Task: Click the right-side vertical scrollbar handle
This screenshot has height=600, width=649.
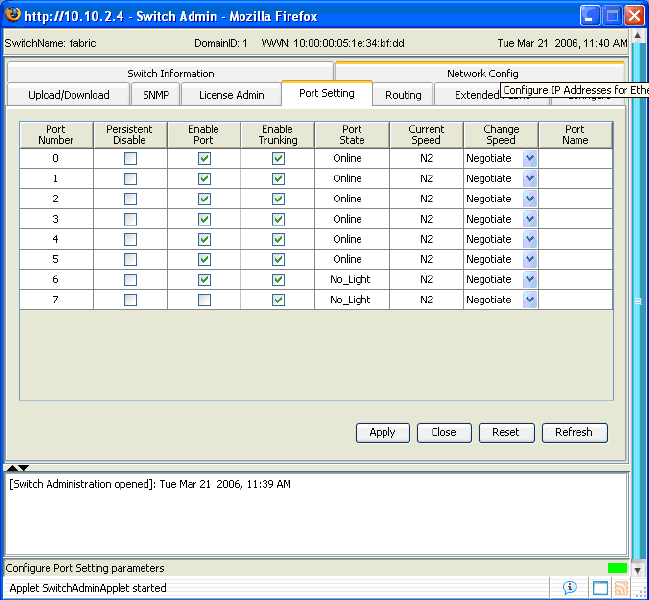Action: click(637, 300)
